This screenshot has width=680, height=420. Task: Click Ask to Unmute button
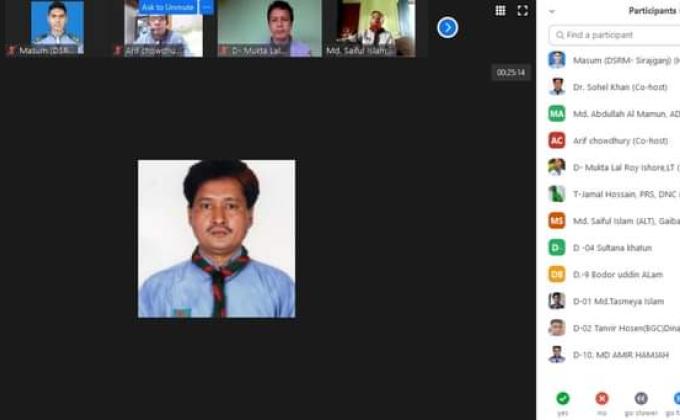tap(168, 7)
